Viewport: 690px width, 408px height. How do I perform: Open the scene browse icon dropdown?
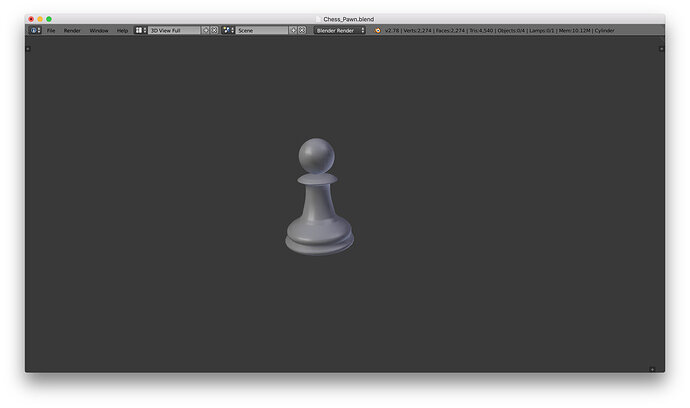[x=228, y=30]
